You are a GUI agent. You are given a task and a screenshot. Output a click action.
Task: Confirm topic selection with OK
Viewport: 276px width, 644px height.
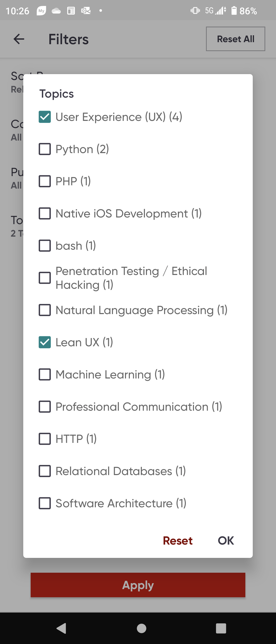click(226, 540)
